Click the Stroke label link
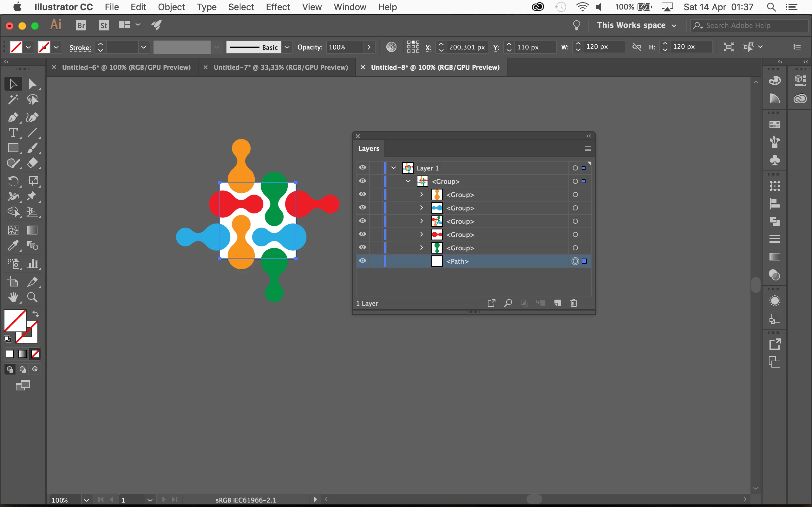 pos(80,48)
